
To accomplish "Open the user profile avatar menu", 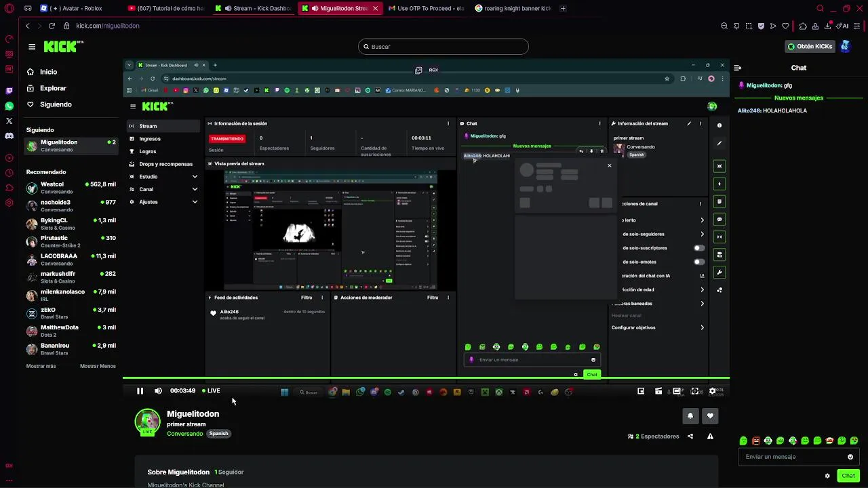I will click(x=845, y=46).
